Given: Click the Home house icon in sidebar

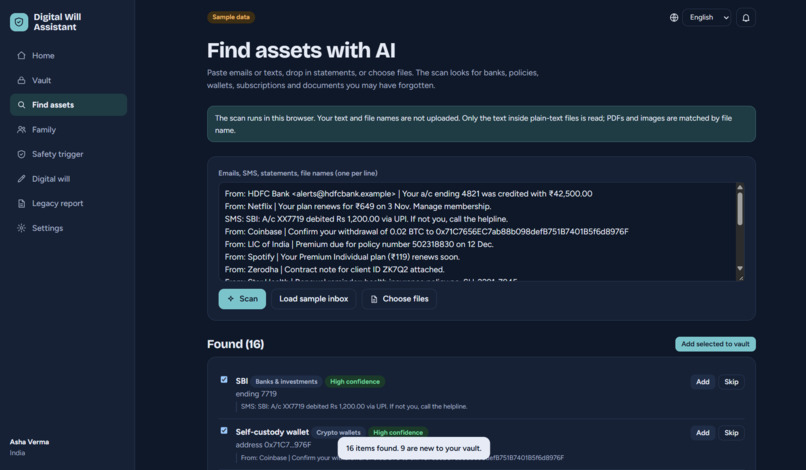Looking at the screenshot, I should tap(21, 56).
